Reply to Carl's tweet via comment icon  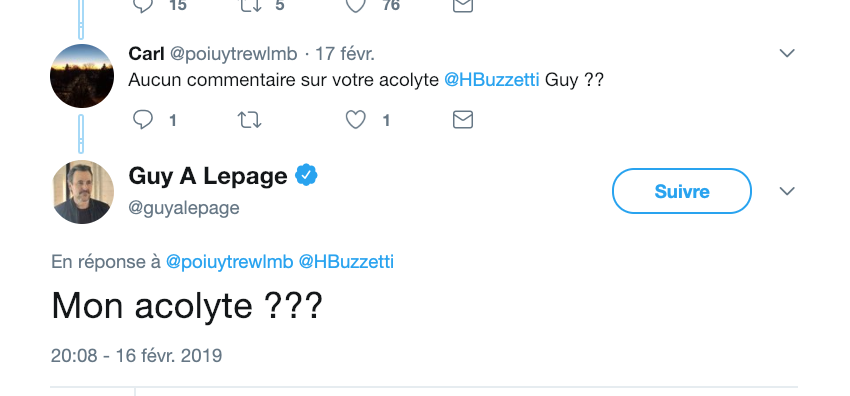point(143,120)
